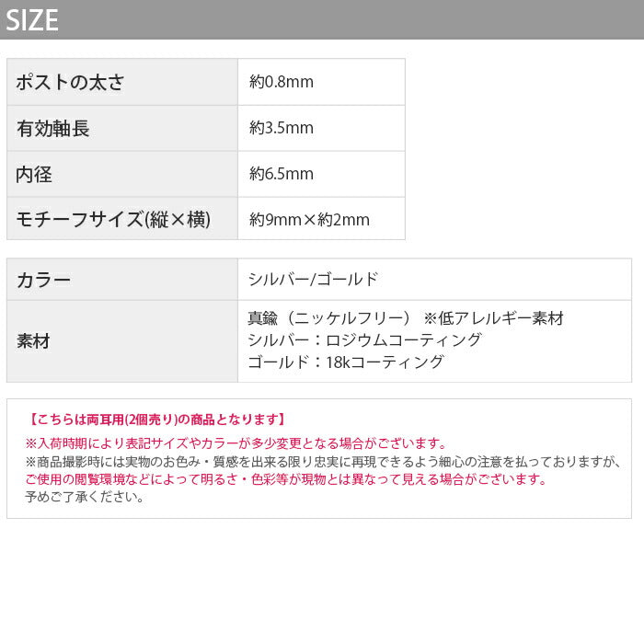Click the pink ※入荷時期 notice line
This screenshot has width=644, height=644.
pyautogui.click(x=236, y=443)
